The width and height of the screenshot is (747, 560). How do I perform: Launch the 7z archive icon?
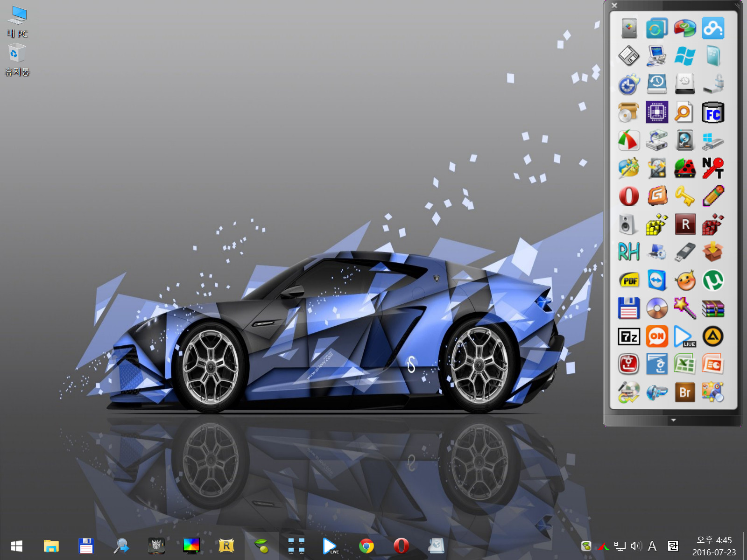pyautogui.click(x=629, y=336)
